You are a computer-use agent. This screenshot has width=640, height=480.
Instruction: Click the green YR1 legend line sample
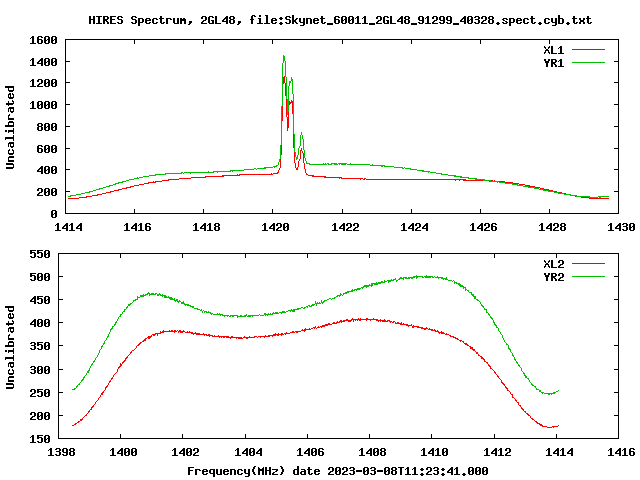[x=588, y=62]
